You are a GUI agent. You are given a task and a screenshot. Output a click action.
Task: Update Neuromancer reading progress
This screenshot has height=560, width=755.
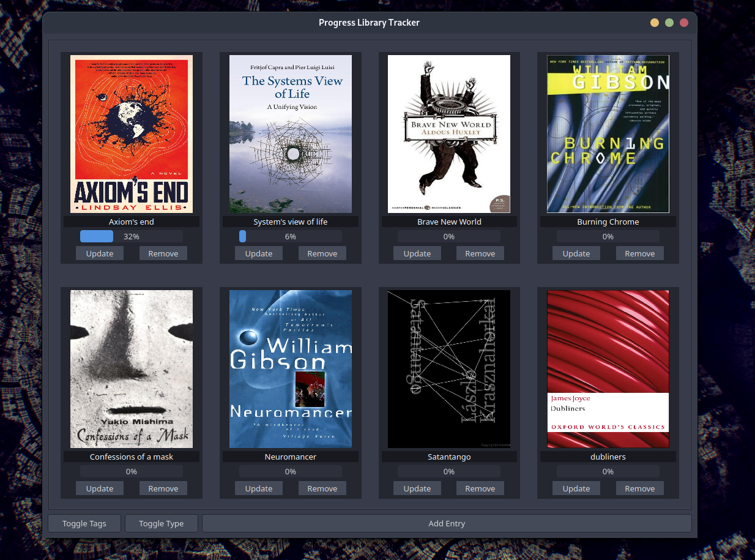point(258,488)
